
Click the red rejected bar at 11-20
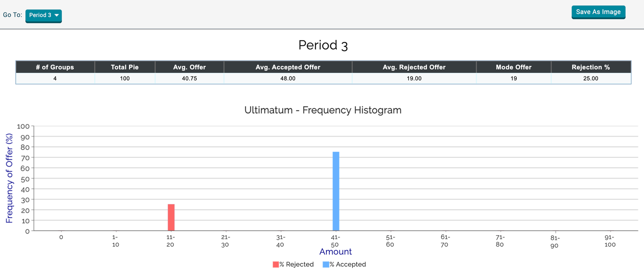click(x=171, y=217)
